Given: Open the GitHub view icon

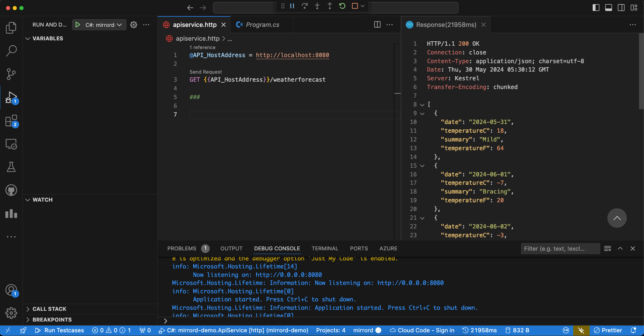Looking at the screenshot, I should [x=11, y=190].
